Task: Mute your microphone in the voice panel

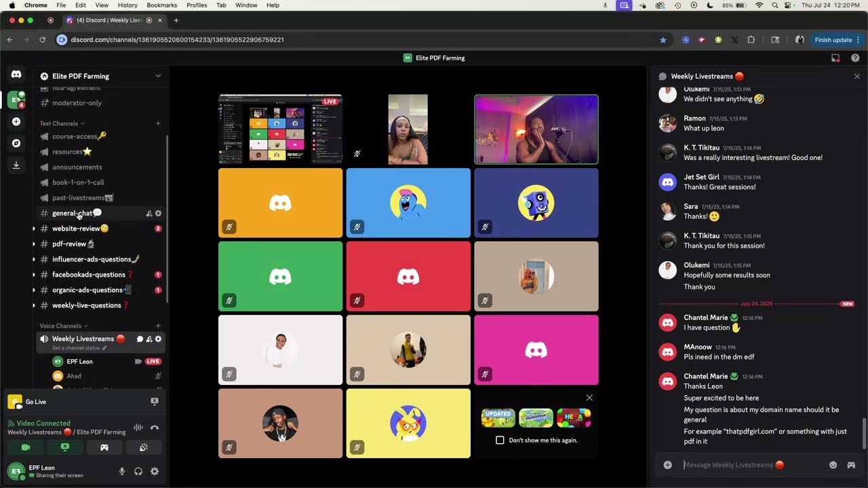Action: coord(122,471)
